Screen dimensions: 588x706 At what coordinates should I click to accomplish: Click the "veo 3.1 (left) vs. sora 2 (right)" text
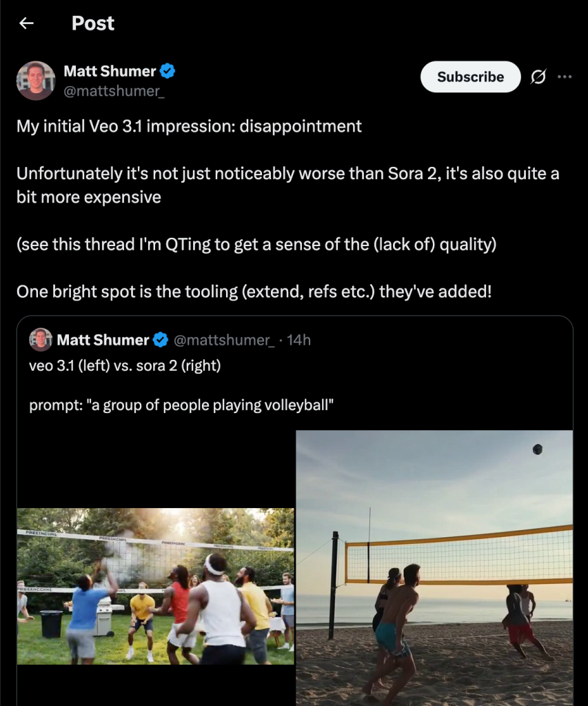(125, 365)
